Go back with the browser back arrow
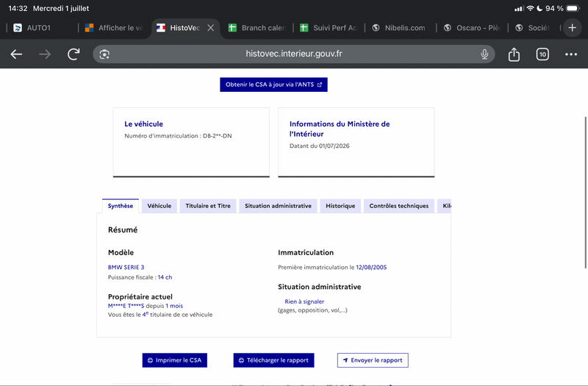This screenshot has height=386, width=588. coord(16,54)
